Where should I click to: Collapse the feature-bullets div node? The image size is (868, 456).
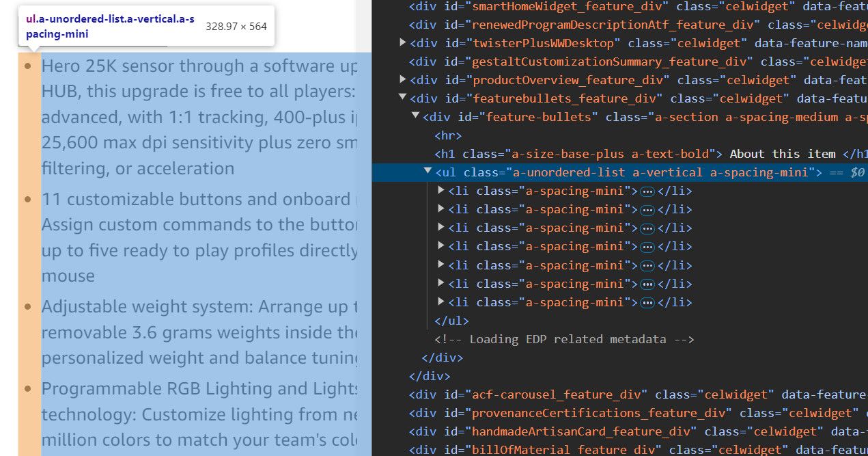[415, 117]
